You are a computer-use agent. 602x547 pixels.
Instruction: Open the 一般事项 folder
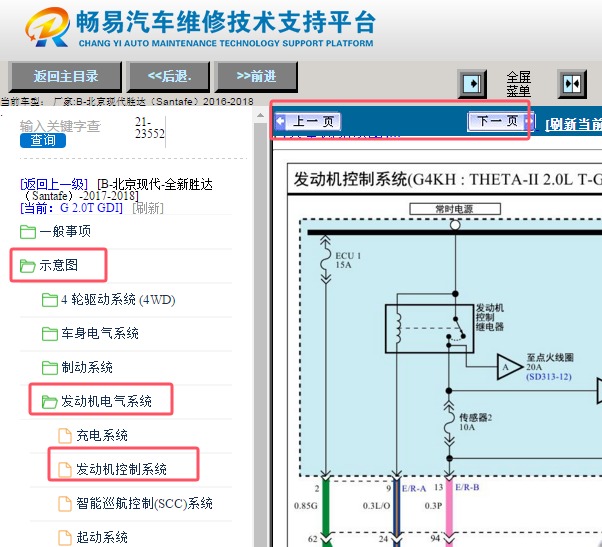coord(65,231)
